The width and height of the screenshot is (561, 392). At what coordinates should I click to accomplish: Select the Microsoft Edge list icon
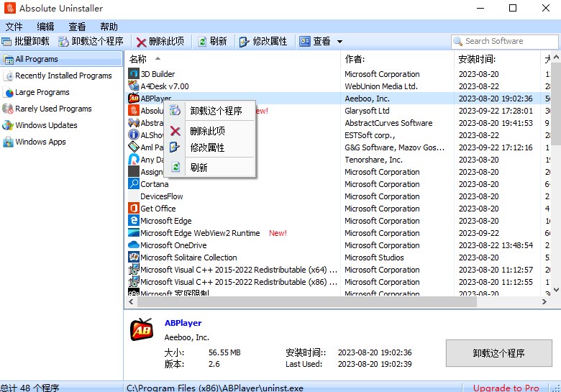[134, 221]
